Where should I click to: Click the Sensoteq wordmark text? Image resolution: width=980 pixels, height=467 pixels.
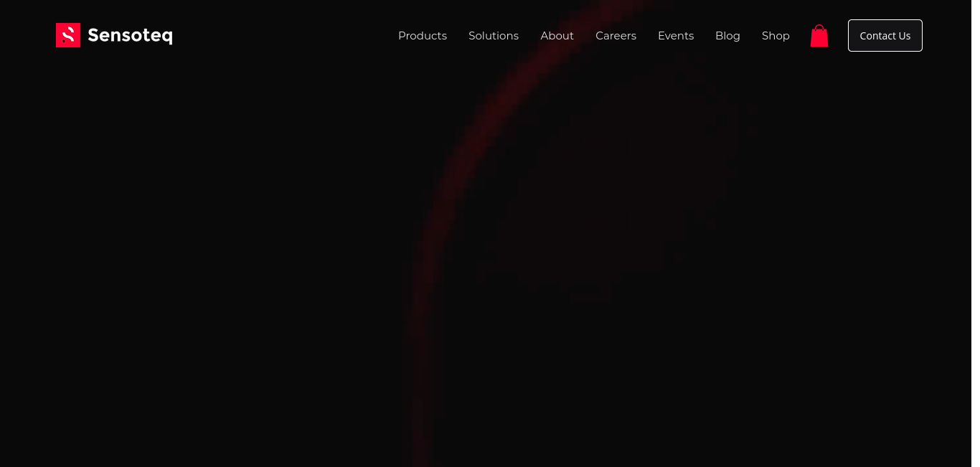coord(130,35)
